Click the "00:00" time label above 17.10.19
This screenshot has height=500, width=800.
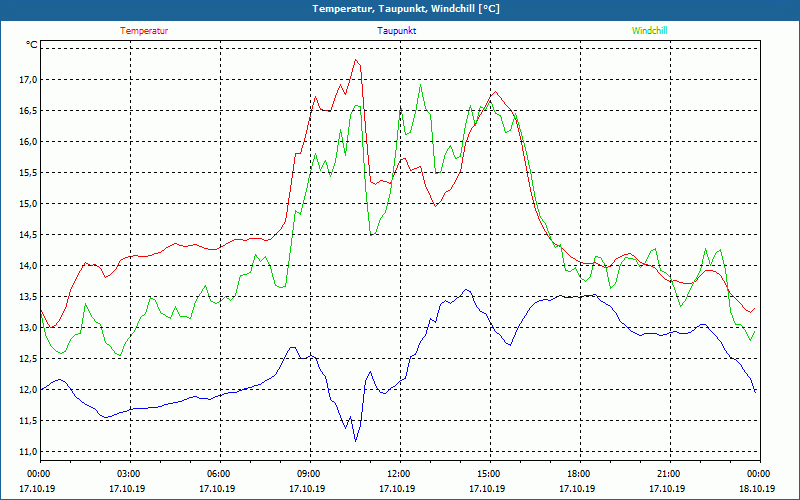tap(38, 474)
